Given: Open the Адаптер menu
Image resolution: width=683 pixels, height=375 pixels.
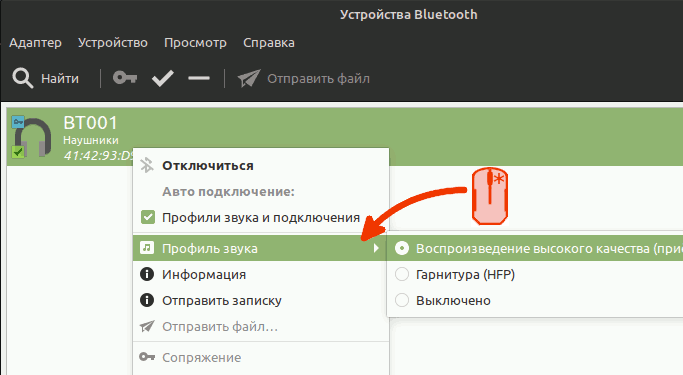Looking at the screenshot, I should 35,43.
